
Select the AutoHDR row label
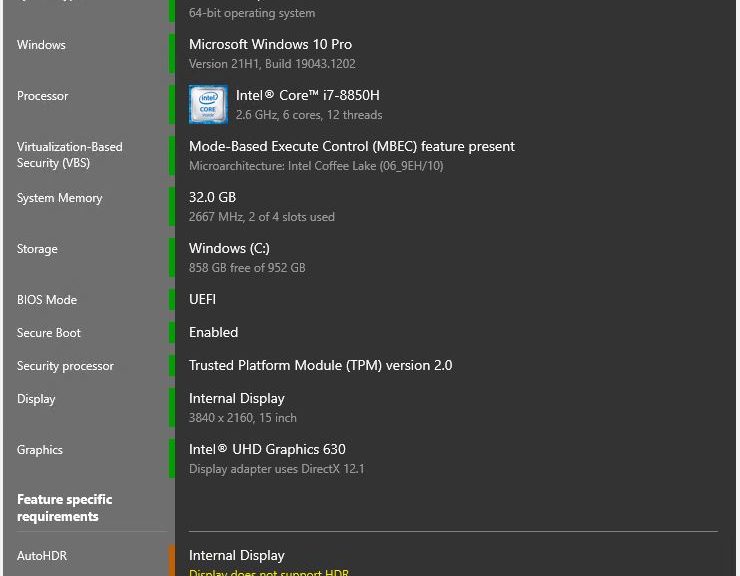42,556
